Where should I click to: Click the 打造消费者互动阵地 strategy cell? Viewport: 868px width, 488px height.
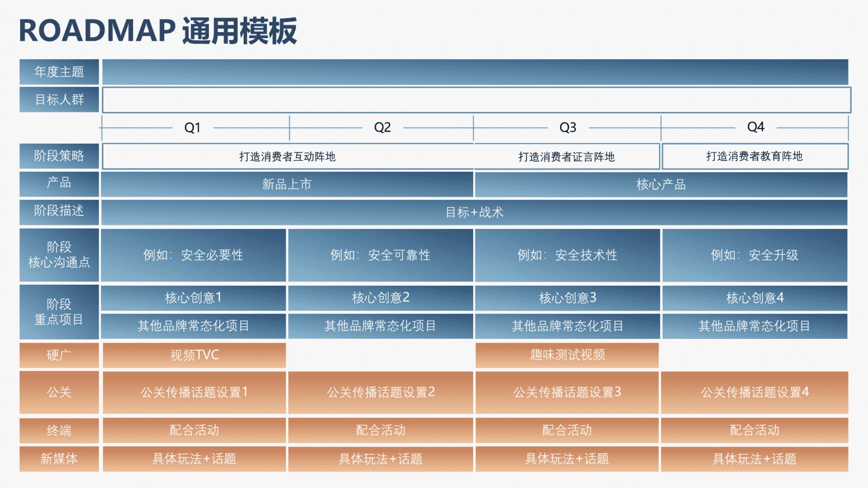(288, 156)
